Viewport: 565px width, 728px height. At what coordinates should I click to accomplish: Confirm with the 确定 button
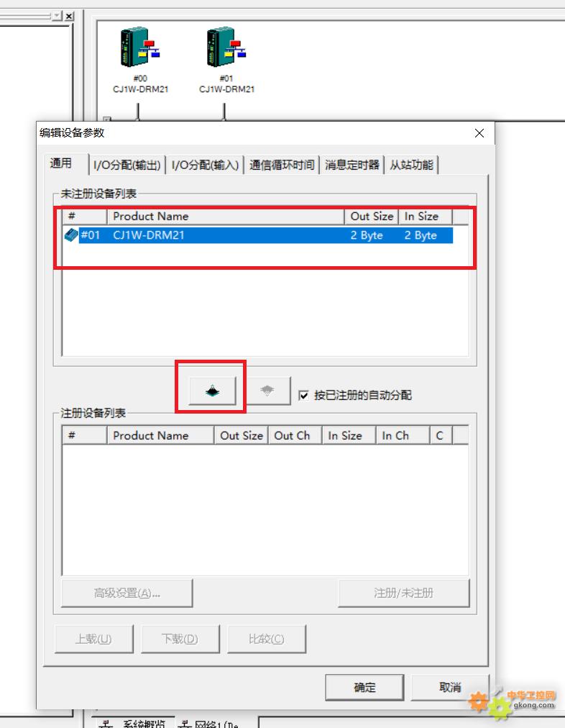tap(364, 688)
